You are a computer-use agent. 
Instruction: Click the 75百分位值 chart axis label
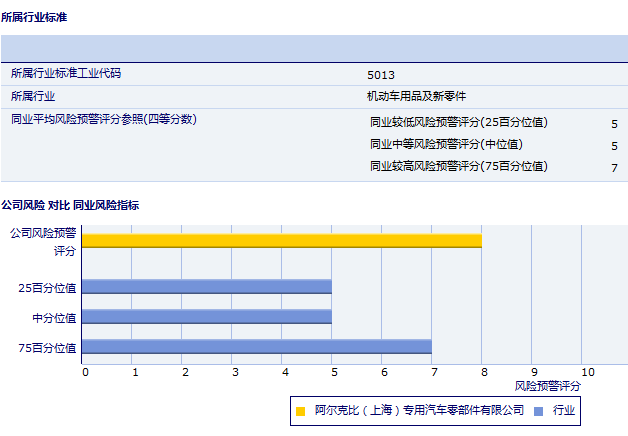(47, 348)
